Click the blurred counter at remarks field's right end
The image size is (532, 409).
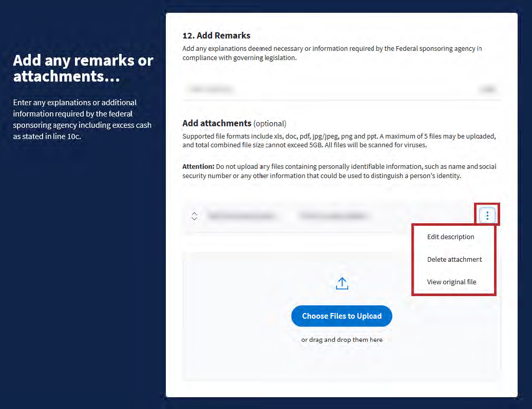pyautogui.click(x=487, y=90)
